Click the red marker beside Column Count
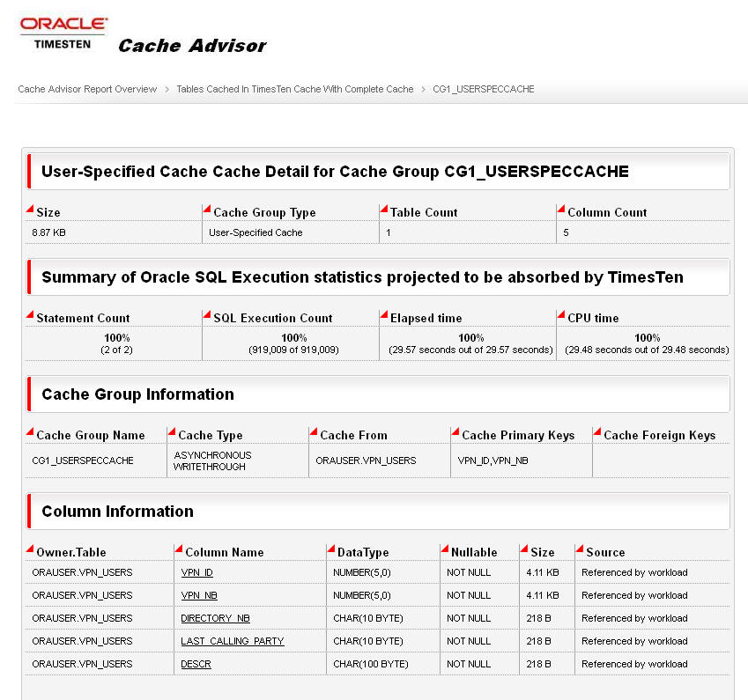Screen dimensions: 748x700 click(x=560, y=209)
